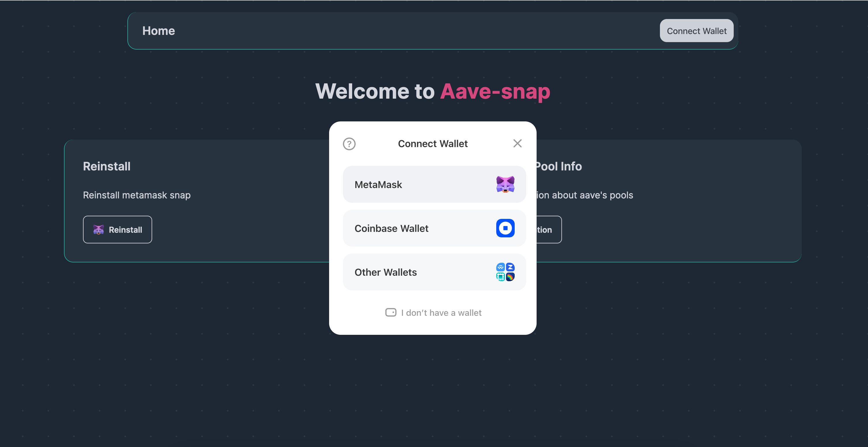
Task: Click the blue Coinbase Wallet logo icon
Action: click(505, 228)
